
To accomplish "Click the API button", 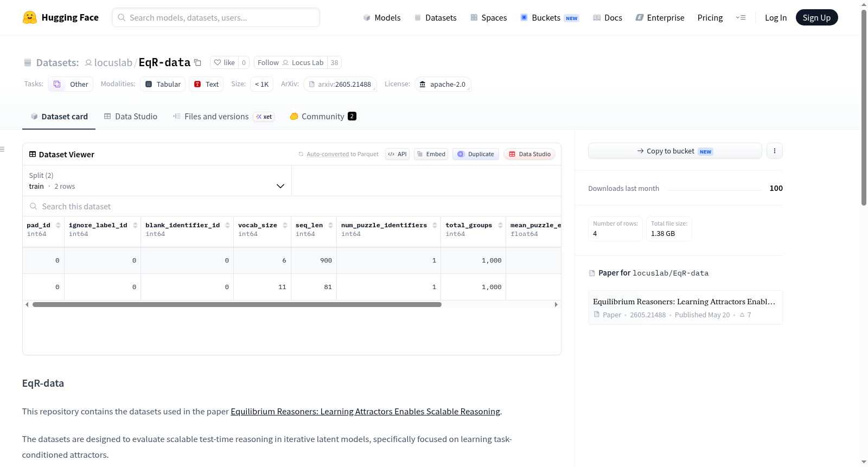I will (x=397, y=154).
